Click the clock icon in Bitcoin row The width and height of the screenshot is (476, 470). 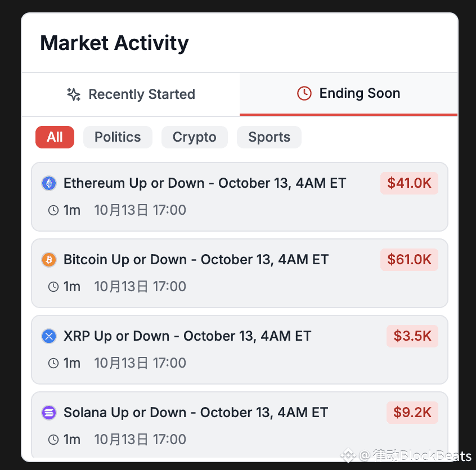(53, 287)
